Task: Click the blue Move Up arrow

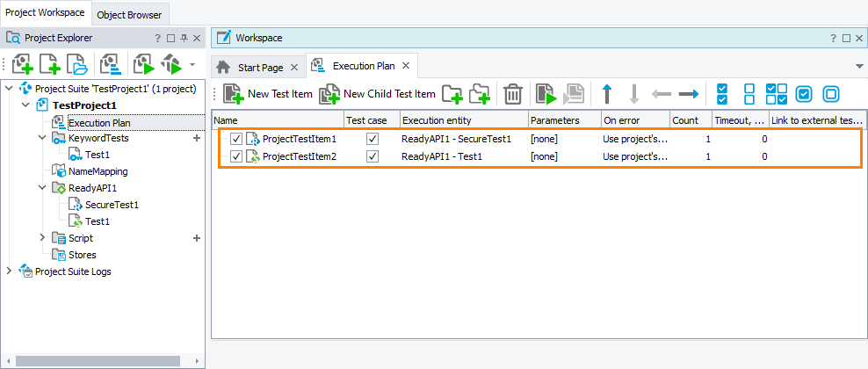Action: point(606,94)
